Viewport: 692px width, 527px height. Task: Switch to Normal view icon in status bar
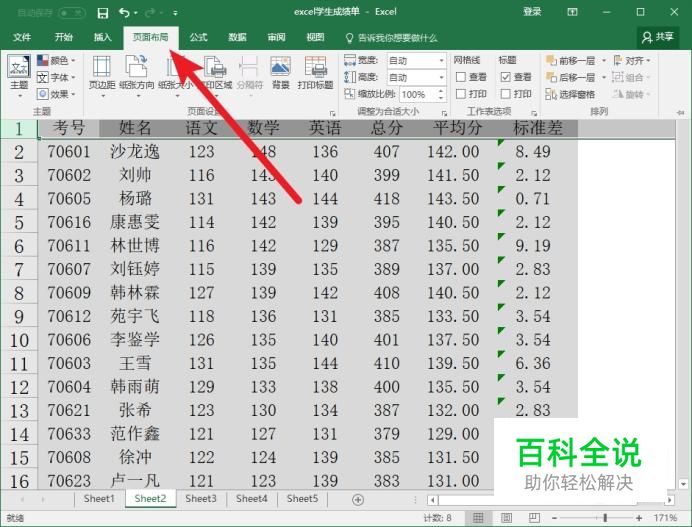pos(478,518)
